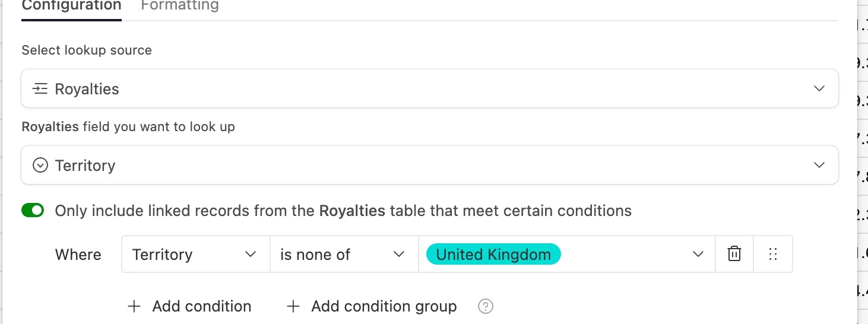Expand the condition value options chevron

coord(698,255)
